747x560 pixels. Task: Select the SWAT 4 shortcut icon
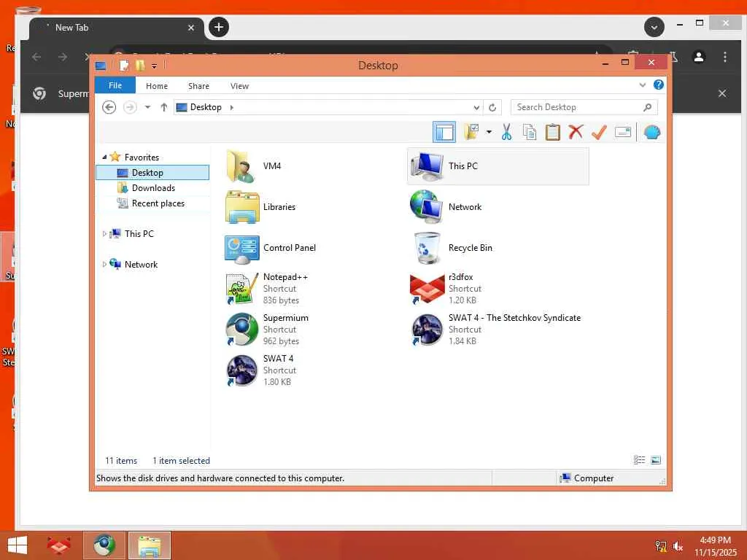pos(241,370)
